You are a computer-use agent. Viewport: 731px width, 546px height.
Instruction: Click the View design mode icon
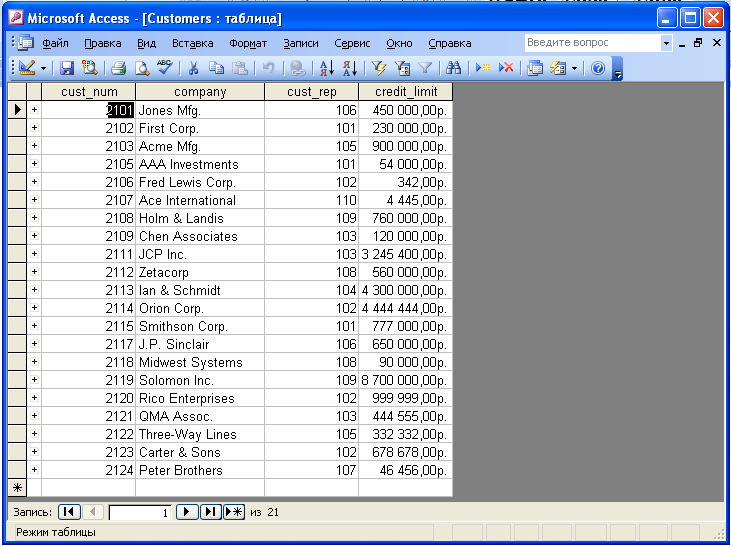[x=27, y=68]
